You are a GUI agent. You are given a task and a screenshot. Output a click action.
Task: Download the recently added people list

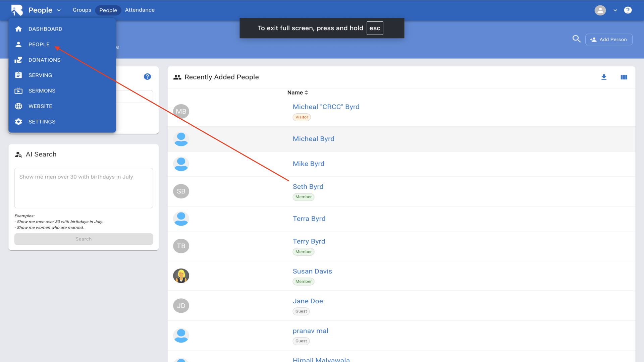(x=604, y=77)
